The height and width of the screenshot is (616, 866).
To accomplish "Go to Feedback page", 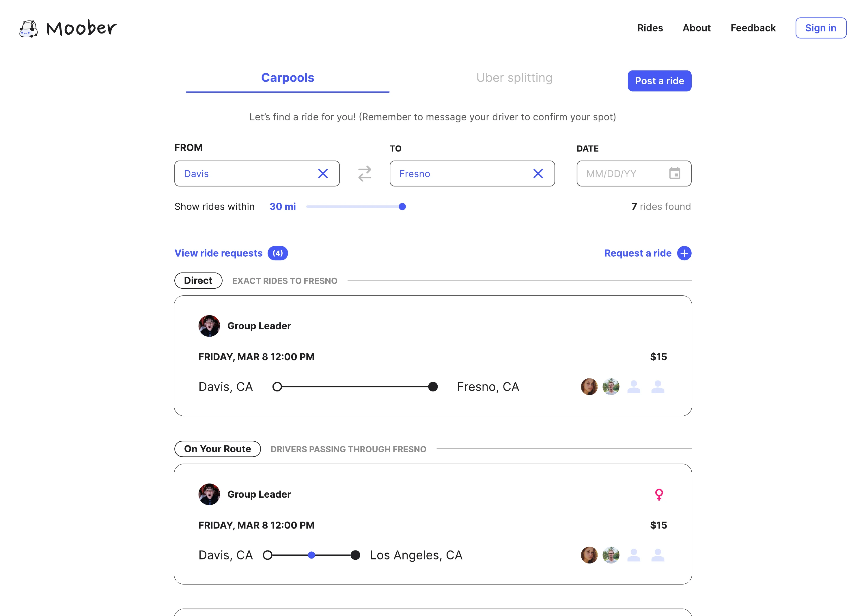I will pos(753,28).
